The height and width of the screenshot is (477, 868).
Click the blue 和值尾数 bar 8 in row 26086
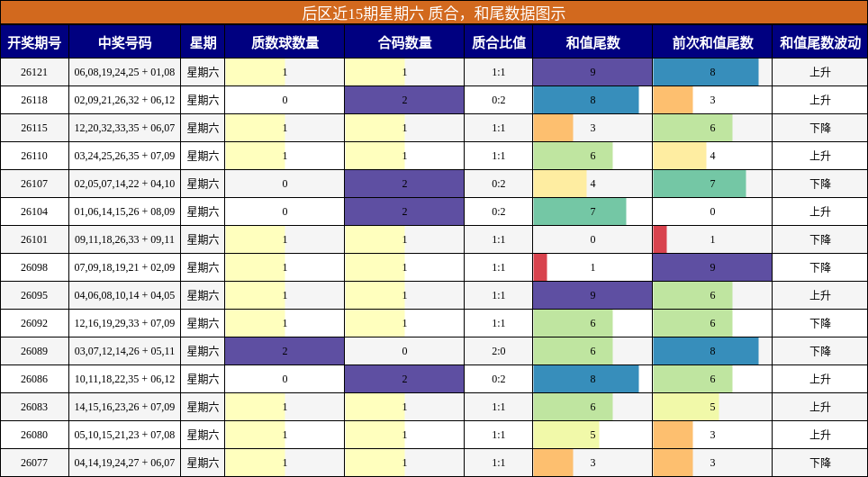pyautogui.click(x=586, y=379)
